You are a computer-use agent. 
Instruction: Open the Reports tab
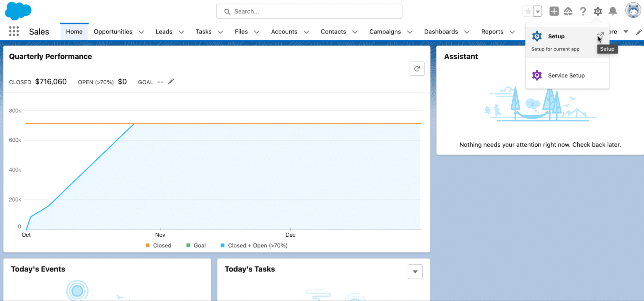[x=492, y=32]
